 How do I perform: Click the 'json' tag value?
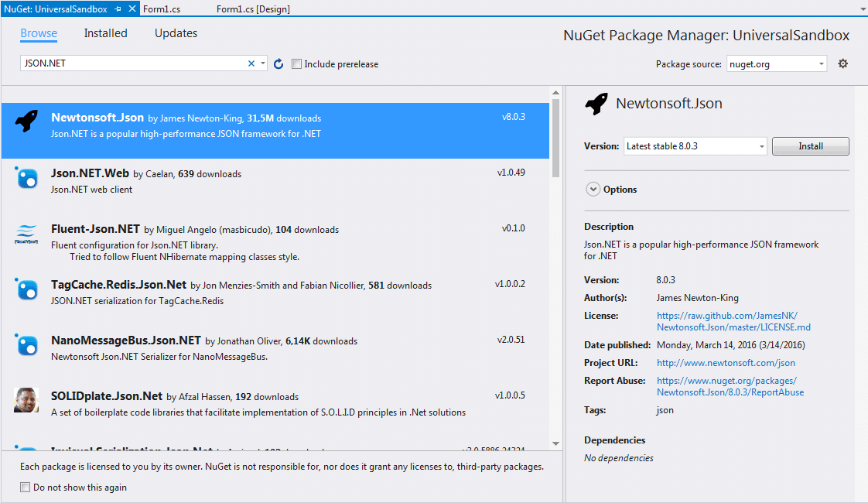(x=665, y=410)
